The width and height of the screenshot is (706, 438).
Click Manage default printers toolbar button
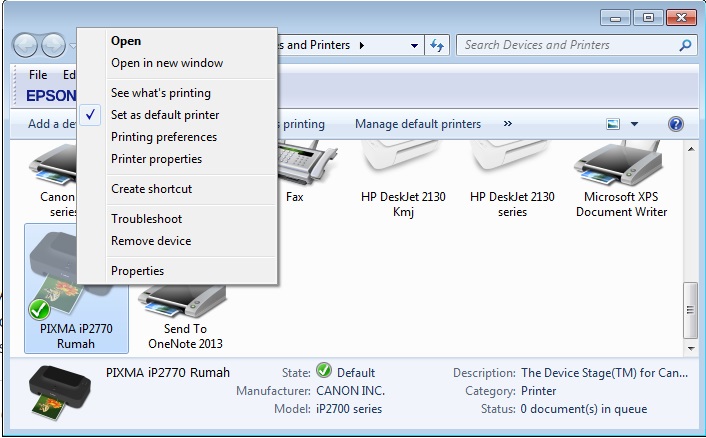click(x=418, y=124)
